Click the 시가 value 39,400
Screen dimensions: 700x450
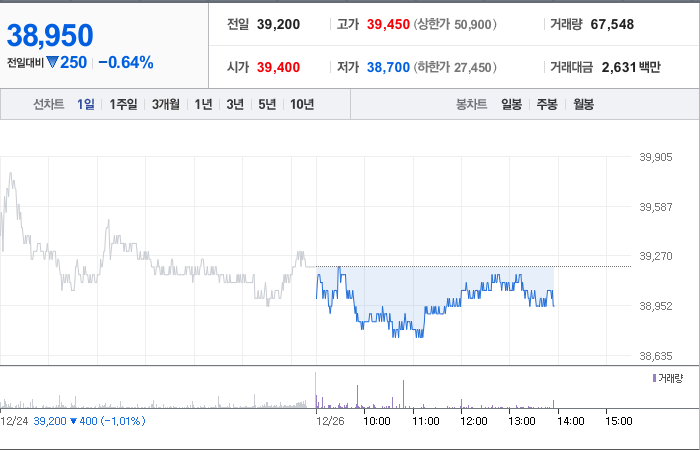(278, 67)
